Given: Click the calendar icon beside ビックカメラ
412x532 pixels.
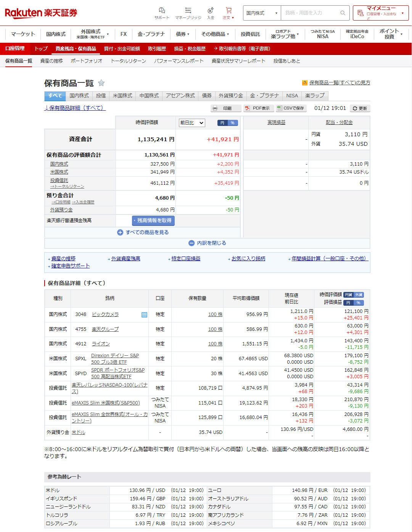Looking at the screenshot, I should [144, 315].
